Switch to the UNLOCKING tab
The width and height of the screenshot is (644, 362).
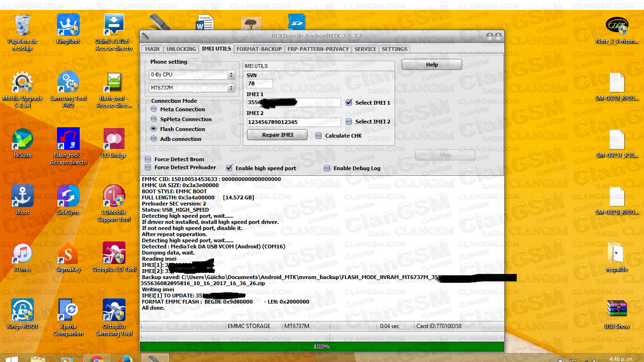pyautogui.click(x=181, y=49)
